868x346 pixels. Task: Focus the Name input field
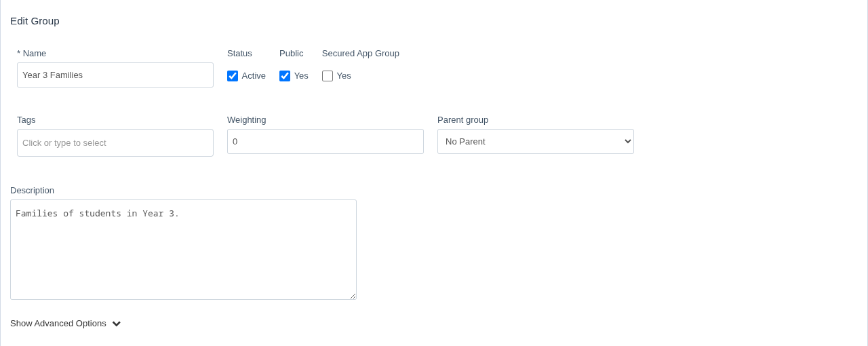tap(115, 75)
